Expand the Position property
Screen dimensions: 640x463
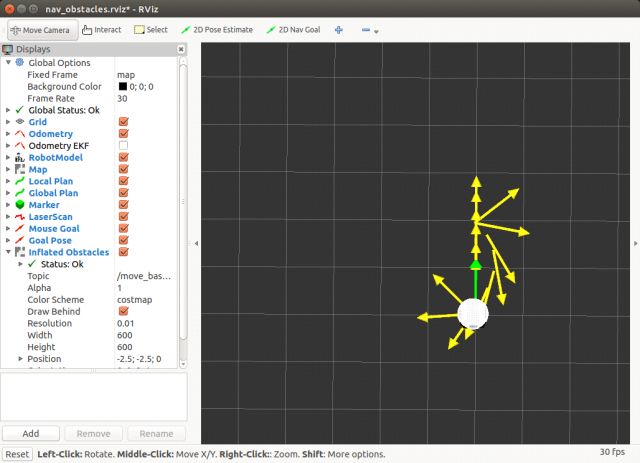(20, 359)
